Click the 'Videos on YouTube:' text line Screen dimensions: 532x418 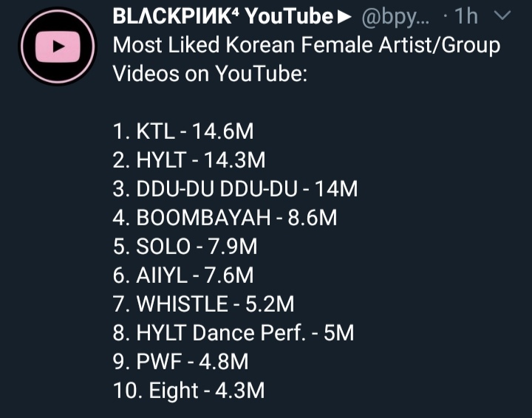209,74
